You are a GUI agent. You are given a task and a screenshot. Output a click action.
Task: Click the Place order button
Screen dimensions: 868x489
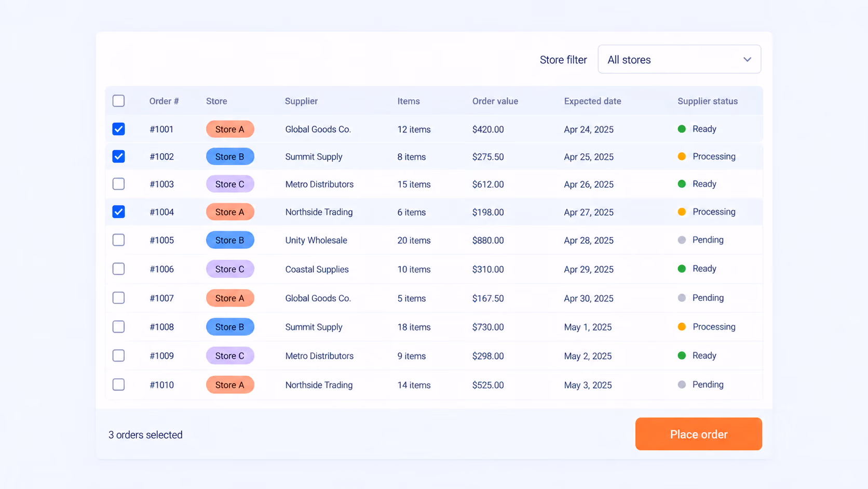pyautogui.click(x=698, y=434)
